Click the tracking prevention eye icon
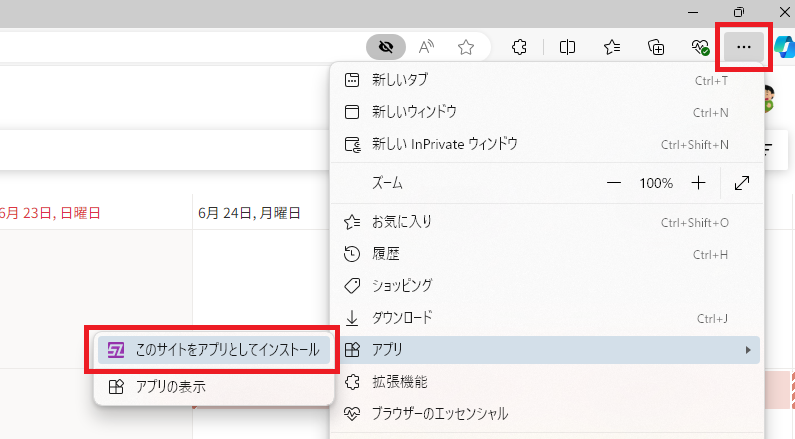The height and width of the screenshot is (439, 795). click(x=386, y=47)
